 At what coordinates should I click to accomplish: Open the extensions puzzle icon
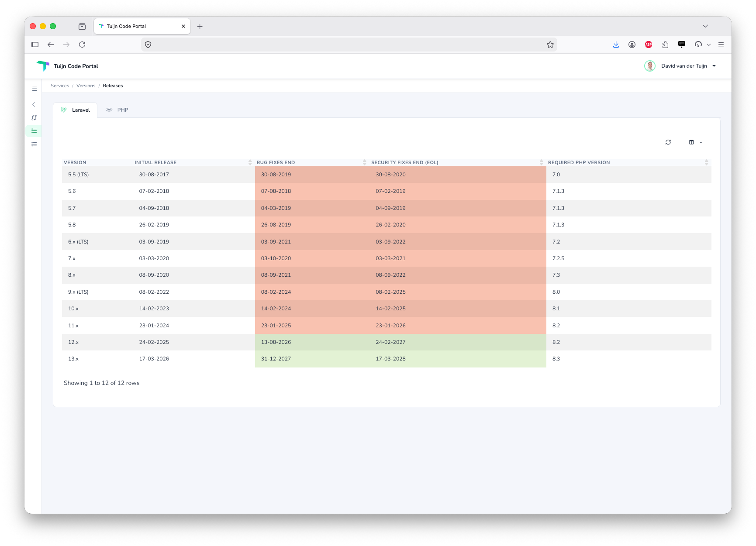(x=665, y=45)
